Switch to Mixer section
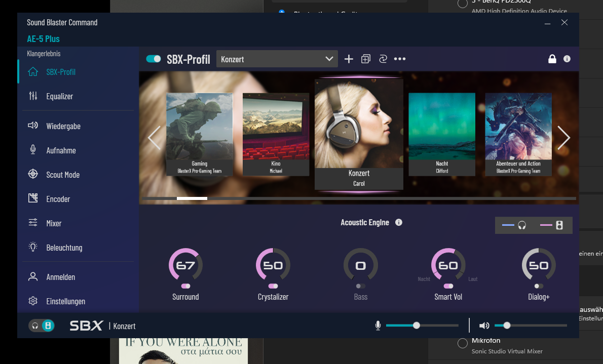Viewport: 603px width, 364px height. pos(54,223)
